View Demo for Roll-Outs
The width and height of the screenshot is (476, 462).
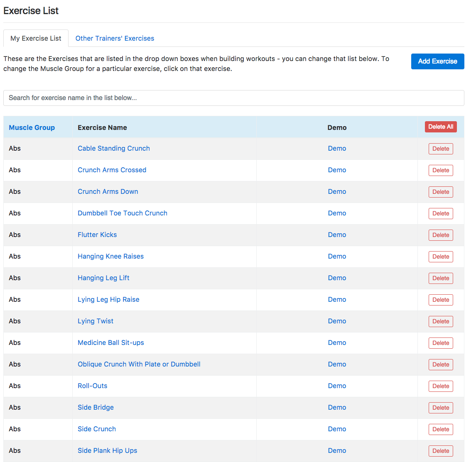pyautogui.click(x=337, y=386)
